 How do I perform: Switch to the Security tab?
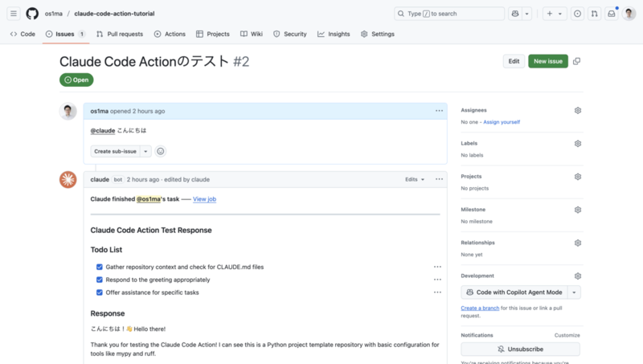[290, 34]
